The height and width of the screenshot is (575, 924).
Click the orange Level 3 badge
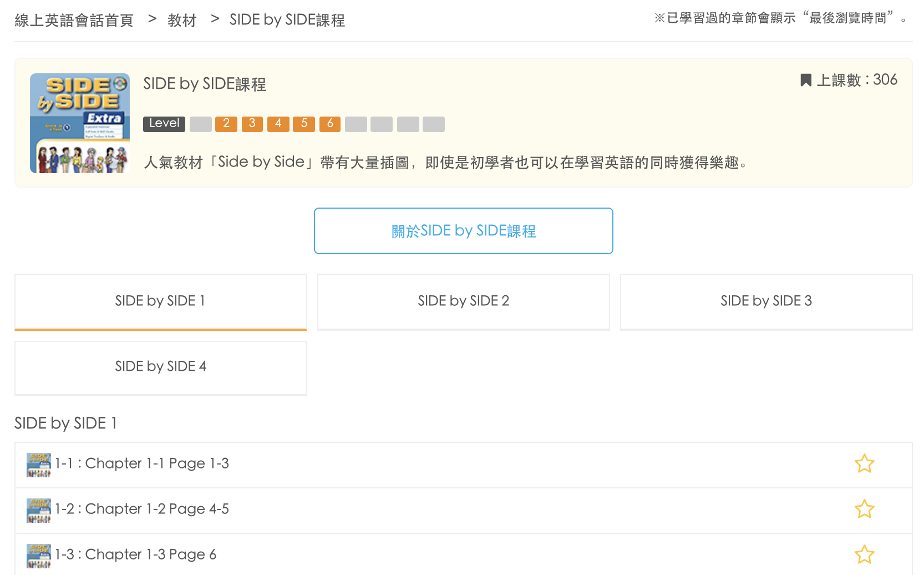(252, 124)
